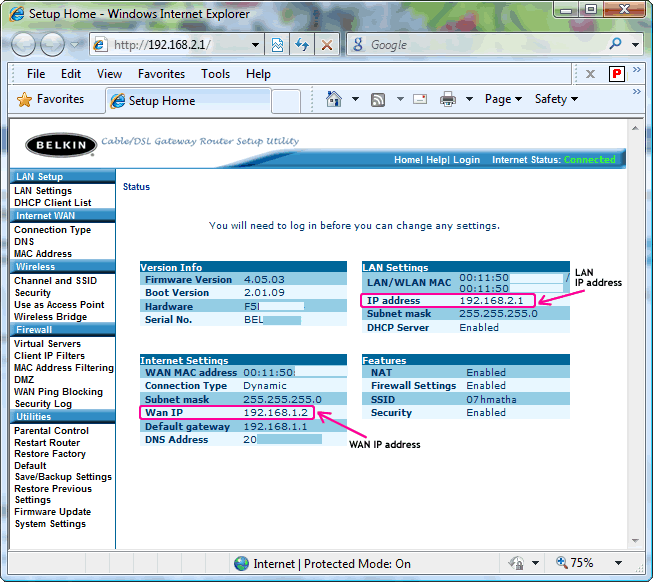Click the Read Mail icon

pyautogui.click(x=420, y=99)
